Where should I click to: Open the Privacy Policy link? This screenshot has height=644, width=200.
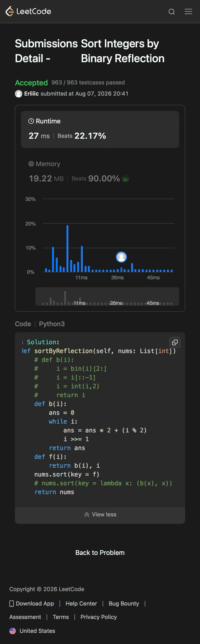coord(99,617)
